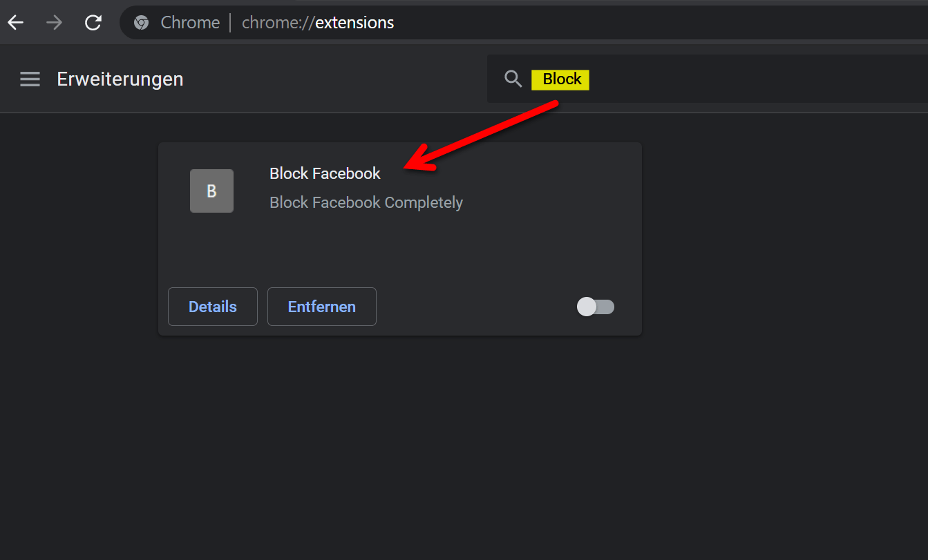
Task: Go back with the browser back arrow
Action: pos(15,23)
